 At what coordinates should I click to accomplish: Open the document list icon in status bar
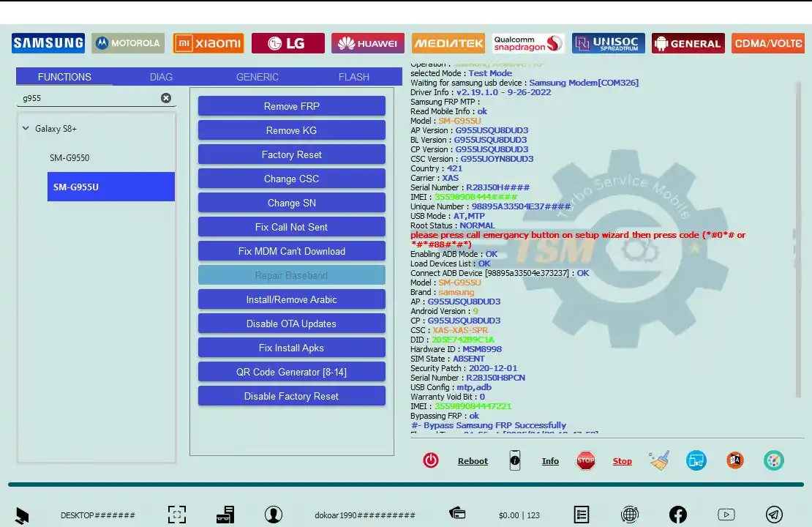click(582, 515)
